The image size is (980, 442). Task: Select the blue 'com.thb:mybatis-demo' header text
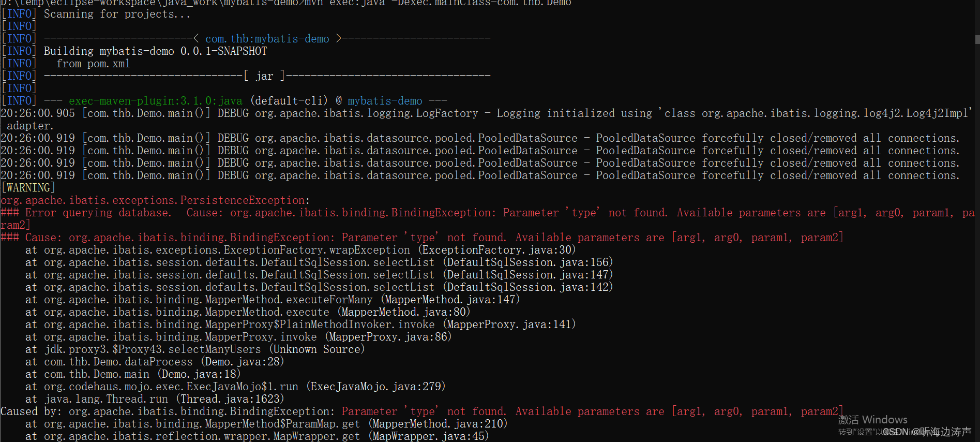coord(267,39)
